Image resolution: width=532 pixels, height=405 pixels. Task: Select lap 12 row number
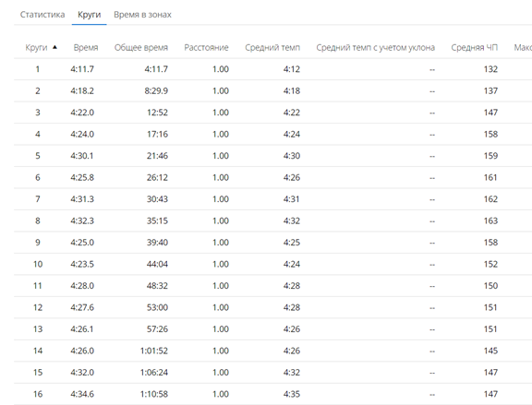pyautogui.click(x=38, y=307)
